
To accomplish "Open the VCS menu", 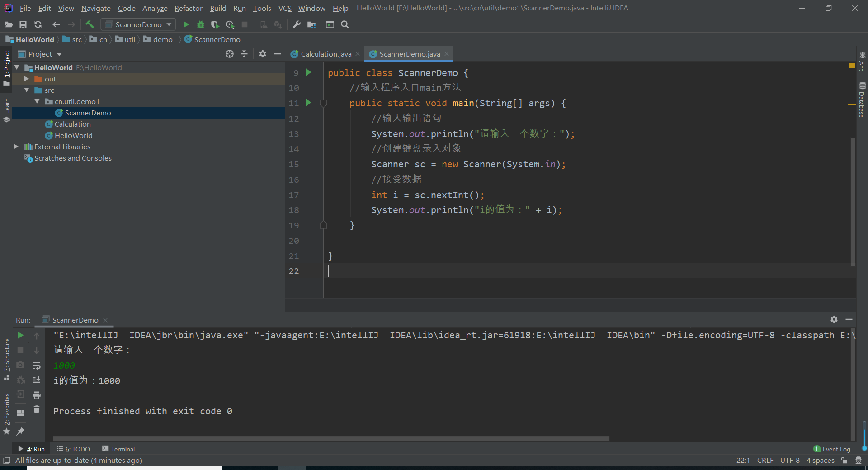I will pyautogui.click(x=285, y=8).
